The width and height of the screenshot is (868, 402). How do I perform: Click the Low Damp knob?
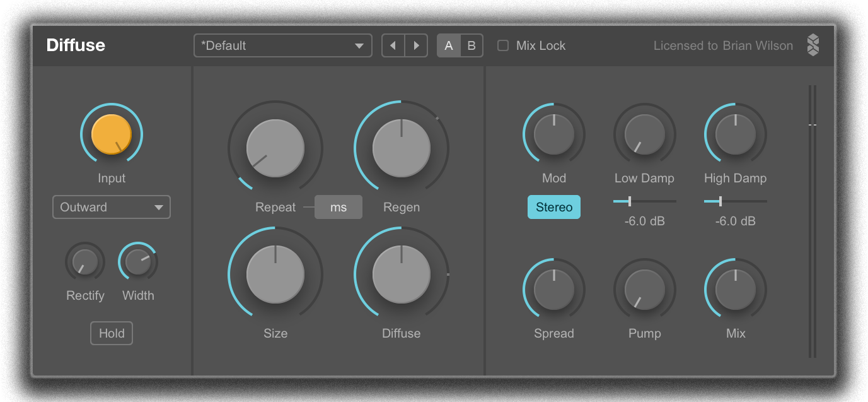click(x=645, y=134)
